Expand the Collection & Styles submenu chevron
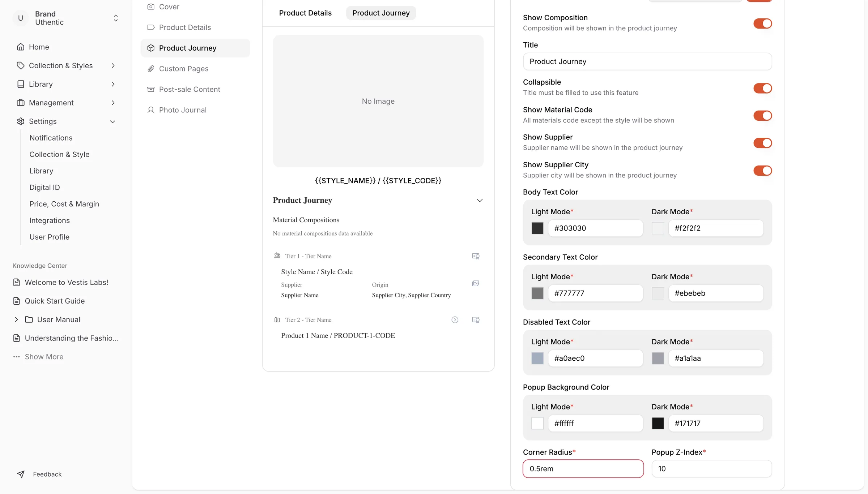The width and height of the screenshot is (868, 494). pyautogui.click(x=113, y=65)
